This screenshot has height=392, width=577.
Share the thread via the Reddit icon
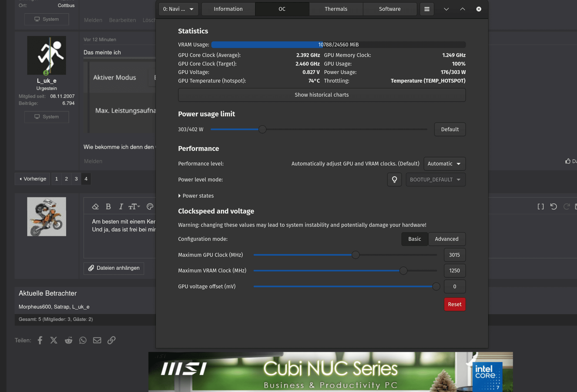coord(68,340)
